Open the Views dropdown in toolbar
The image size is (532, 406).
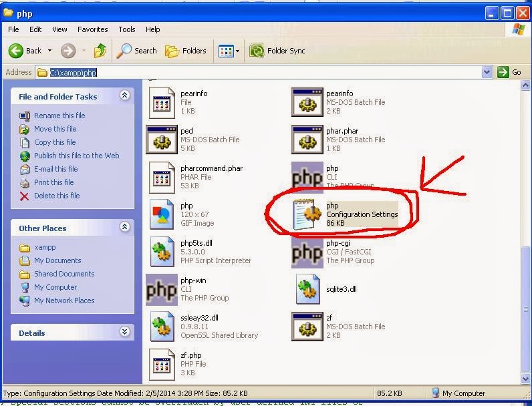pos(229,51)
